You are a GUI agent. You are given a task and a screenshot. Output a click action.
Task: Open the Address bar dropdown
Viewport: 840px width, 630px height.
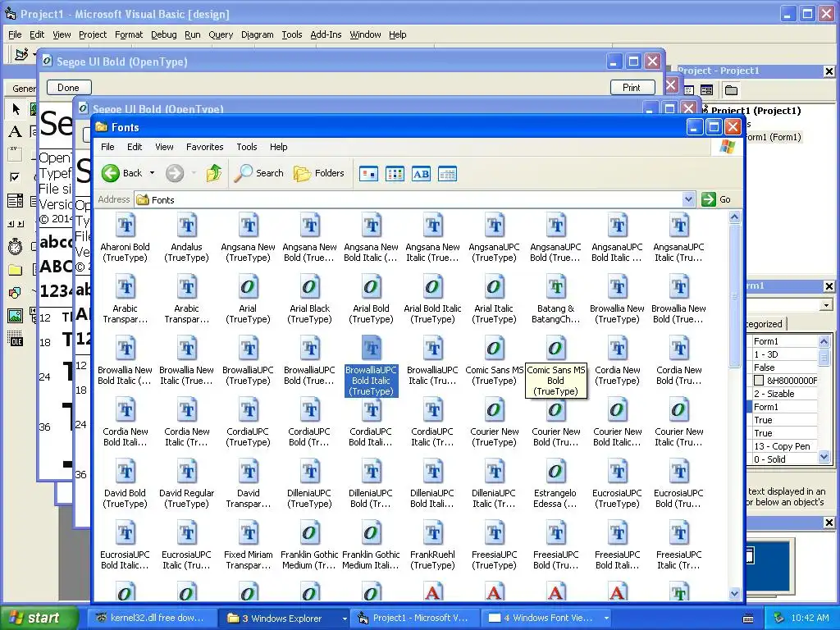[689, 200]
